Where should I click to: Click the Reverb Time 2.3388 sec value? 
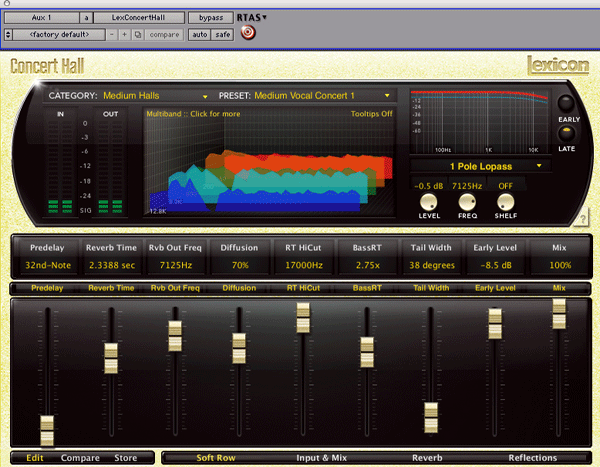(112, 265)
